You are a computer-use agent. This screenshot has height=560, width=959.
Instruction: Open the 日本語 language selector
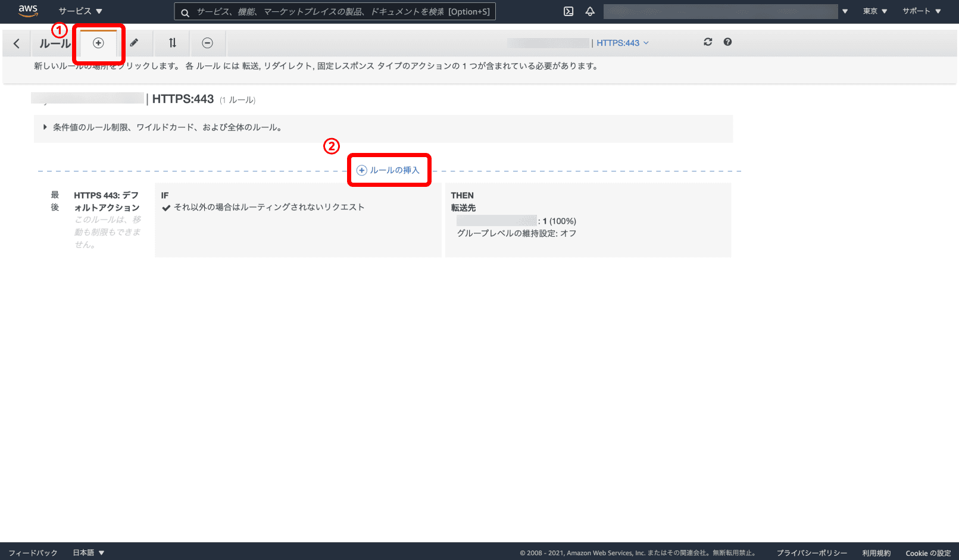coord(88,553)
